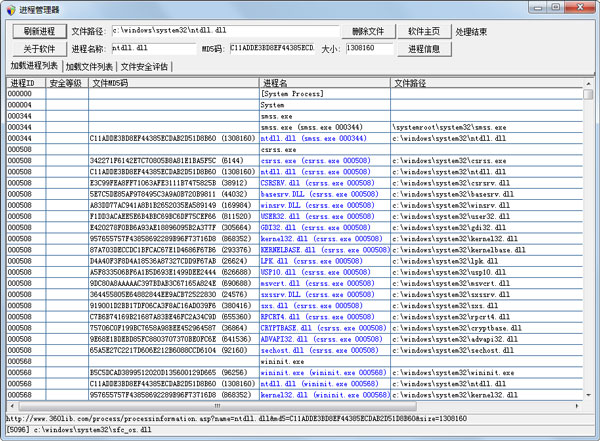
Task: Open basesrv.DLL (csrss.exe 000508) link
Action: 320,194
